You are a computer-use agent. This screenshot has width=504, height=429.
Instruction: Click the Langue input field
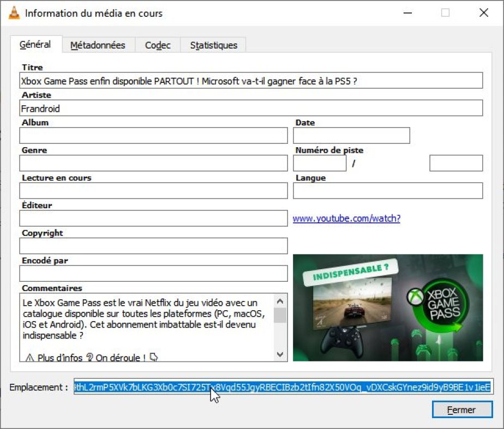[x=388, y=191]
